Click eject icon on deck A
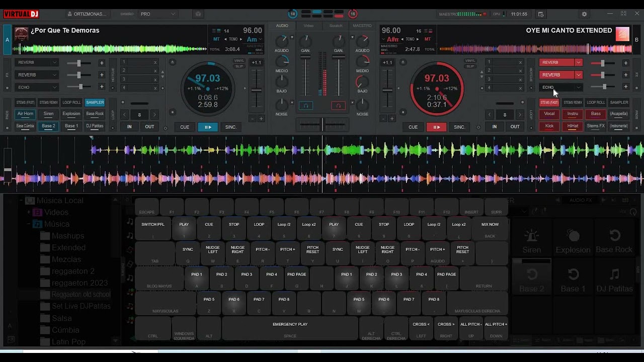The image size is (644, 362). click(x=173, y=62)
